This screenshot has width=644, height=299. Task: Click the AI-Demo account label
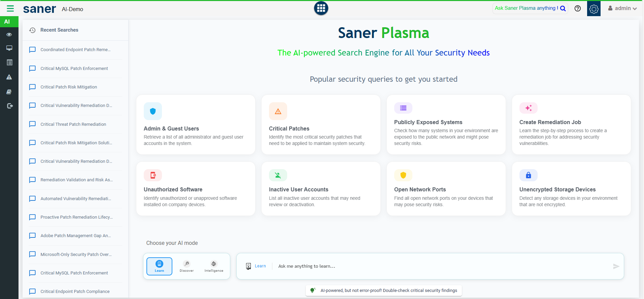coord(72,9)
